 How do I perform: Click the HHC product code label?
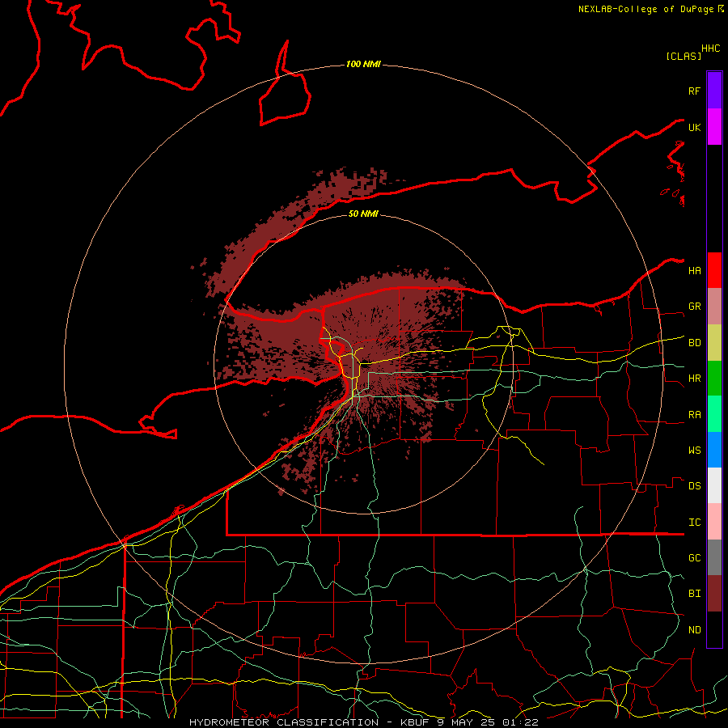711,49
